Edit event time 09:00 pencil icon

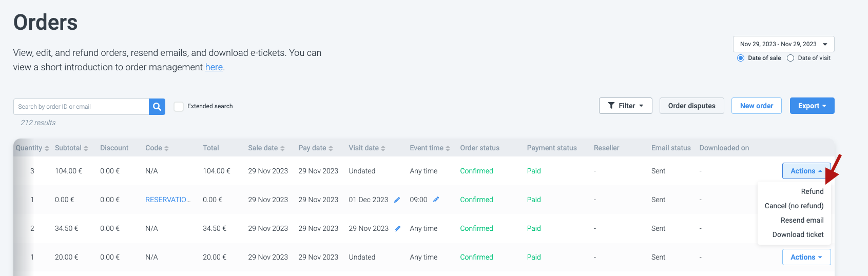pyautogui.click(x=436, y=200)
